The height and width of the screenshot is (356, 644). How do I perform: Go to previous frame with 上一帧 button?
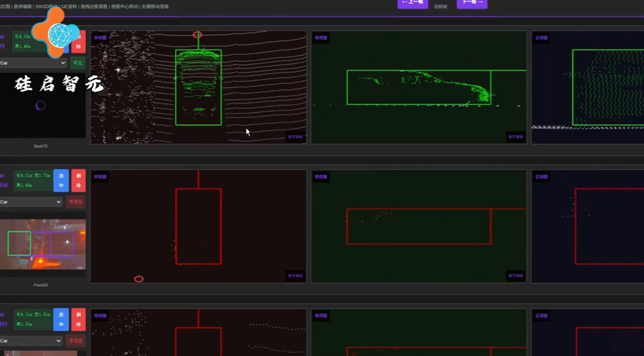tap(413, 3)
